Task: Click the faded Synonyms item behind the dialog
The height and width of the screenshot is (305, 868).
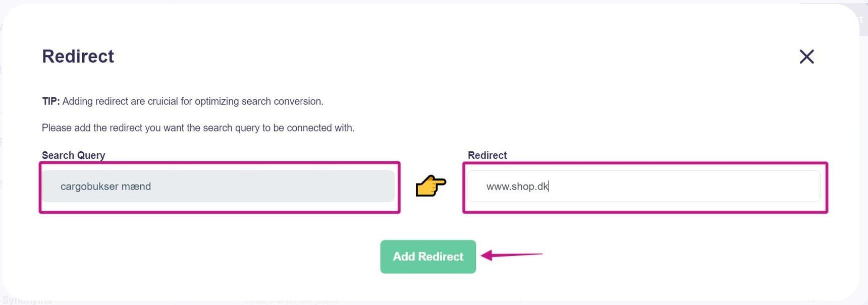Action: pyautogui.click(x=27, y=301)
